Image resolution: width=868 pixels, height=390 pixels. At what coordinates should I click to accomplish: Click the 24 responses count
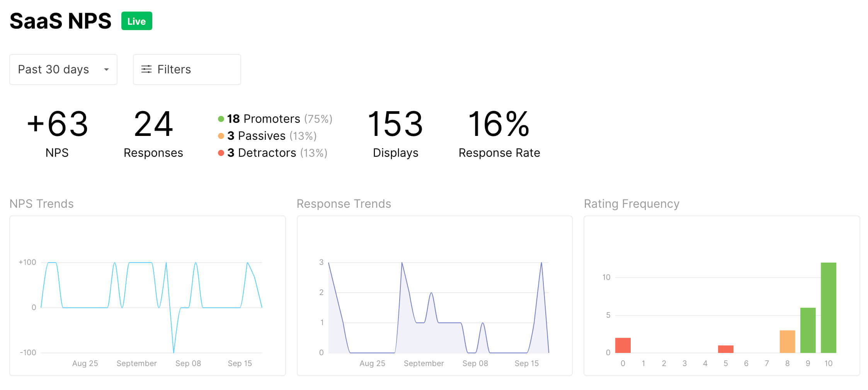click(153, 124)
